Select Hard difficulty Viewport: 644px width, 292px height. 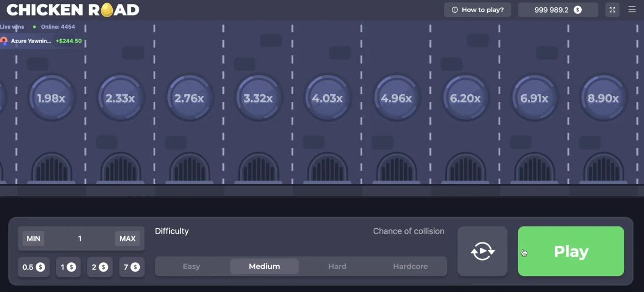(337, 267)
